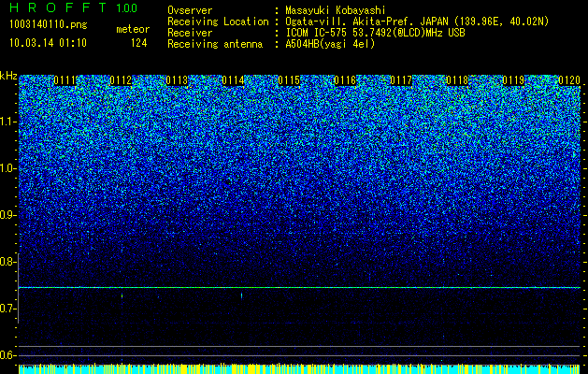
Task: Click the 0.7 frequency axis label
Action: pyautogui.click(x=7, y=309)
